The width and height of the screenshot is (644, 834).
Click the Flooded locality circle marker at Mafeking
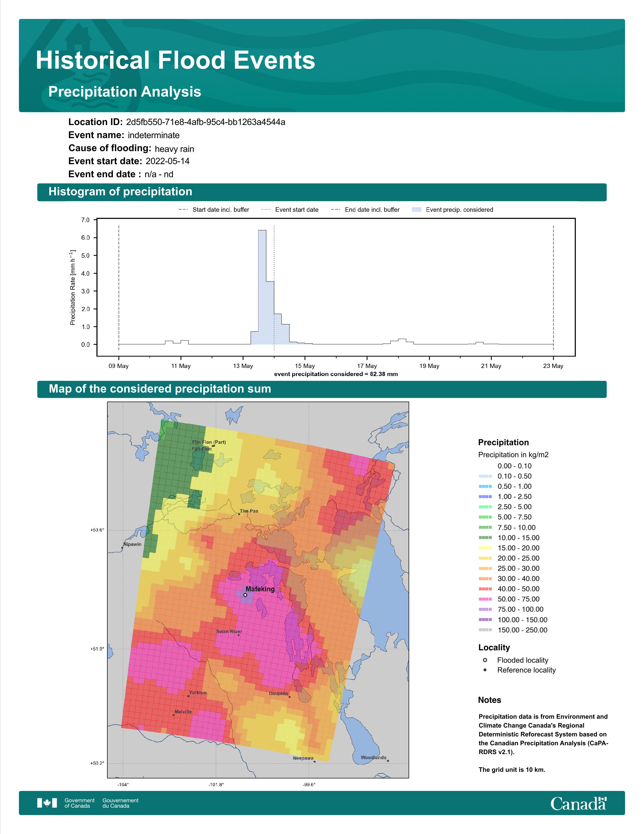[x=245, y=595]
